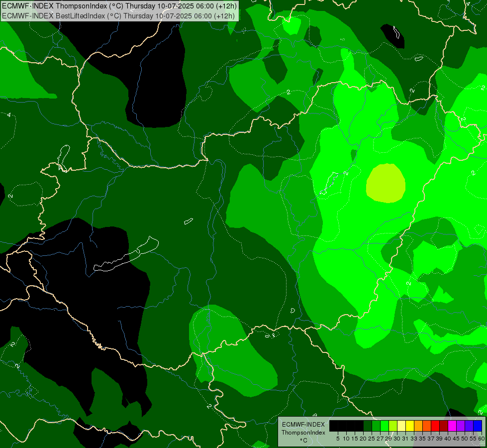Click the bright green 27–29 legend swatch
Viewport: 487px width, 448px height.
385,426
